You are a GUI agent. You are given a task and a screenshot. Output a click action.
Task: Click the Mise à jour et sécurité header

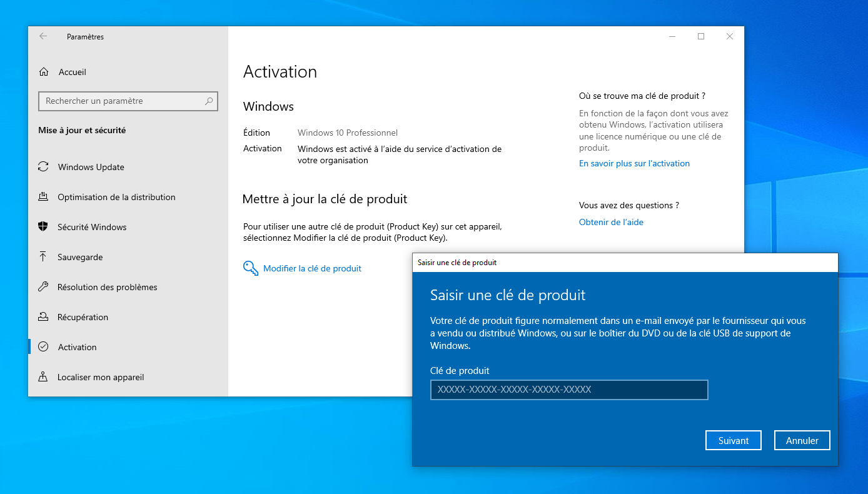coord(82,130)
